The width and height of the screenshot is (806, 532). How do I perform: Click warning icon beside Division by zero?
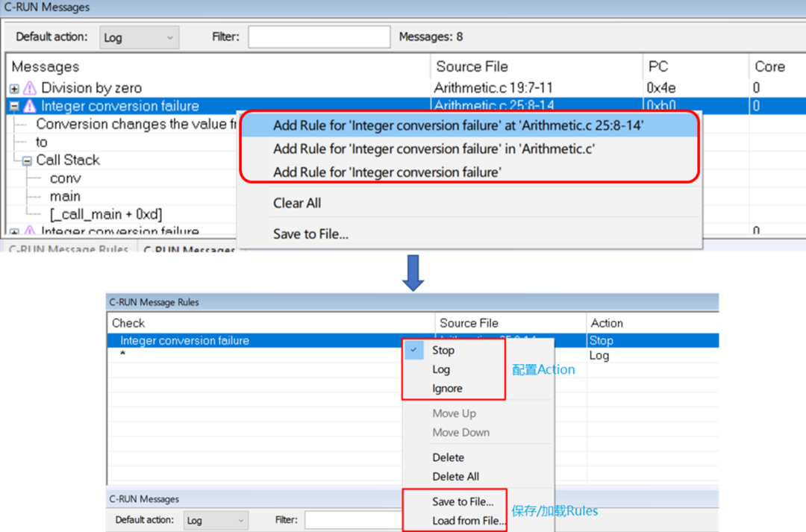coord(30,88)
